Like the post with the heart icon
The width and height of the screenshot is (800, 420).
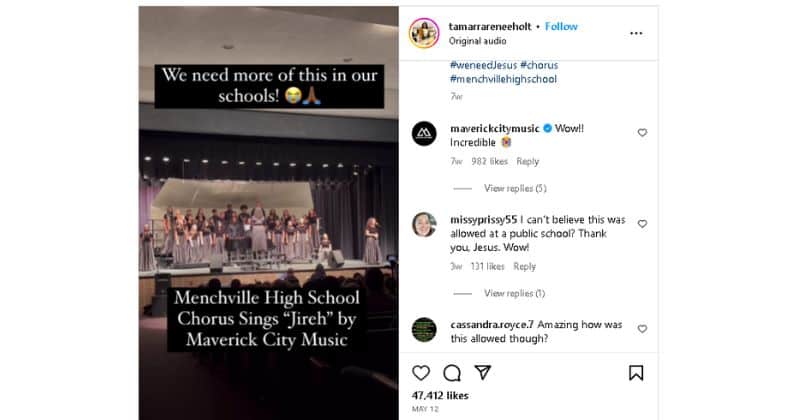coord(421,373)
